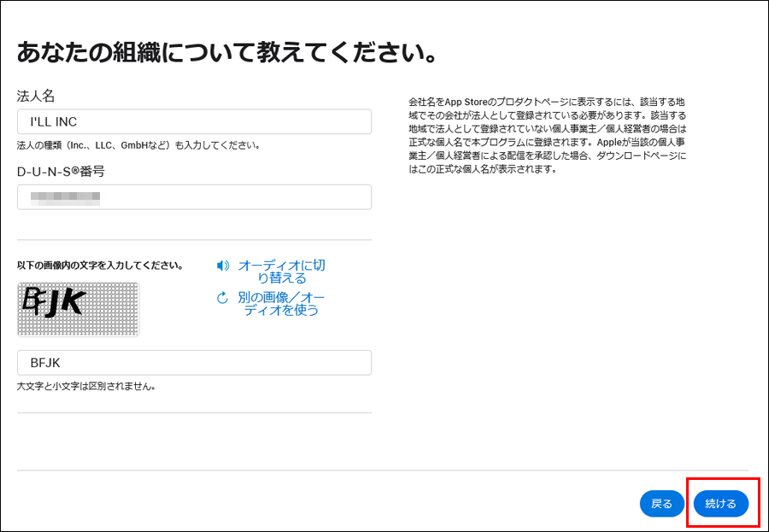Click the circular refresh icon for new captcha

(x=223, y=298)
